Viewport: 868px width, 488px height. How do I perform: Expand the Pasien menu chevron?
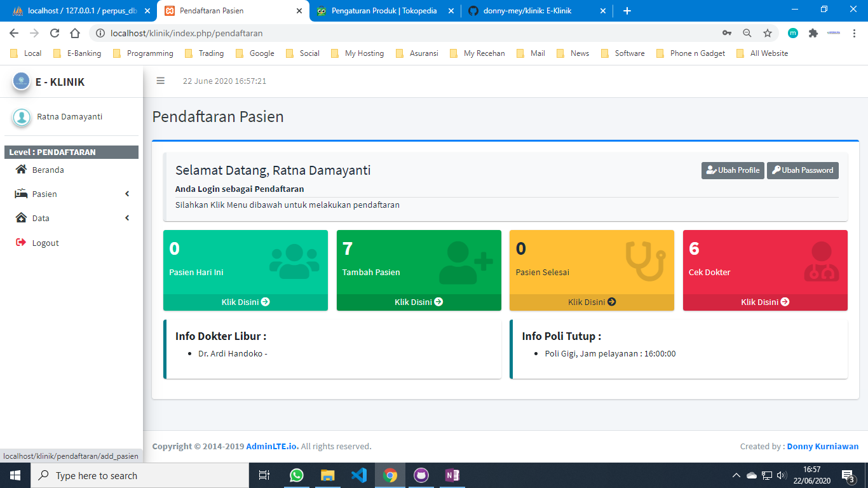127,194
